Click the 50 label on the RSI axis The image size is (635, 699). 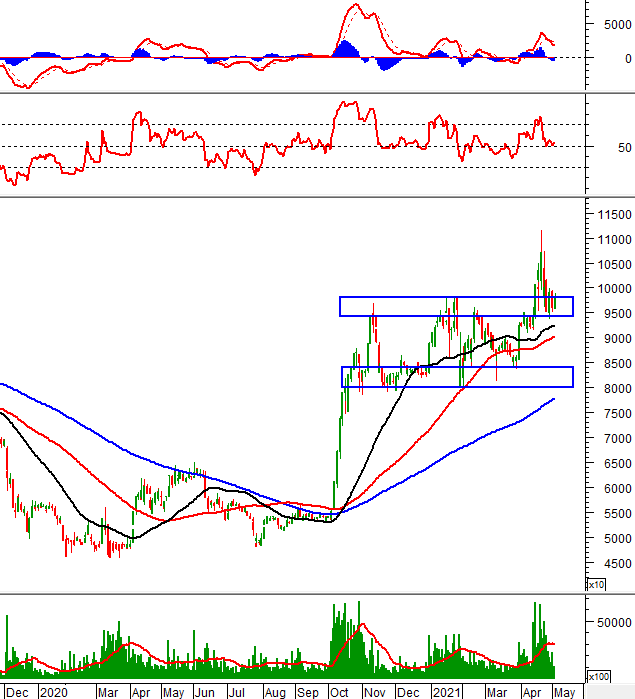(x=625, y=148)
